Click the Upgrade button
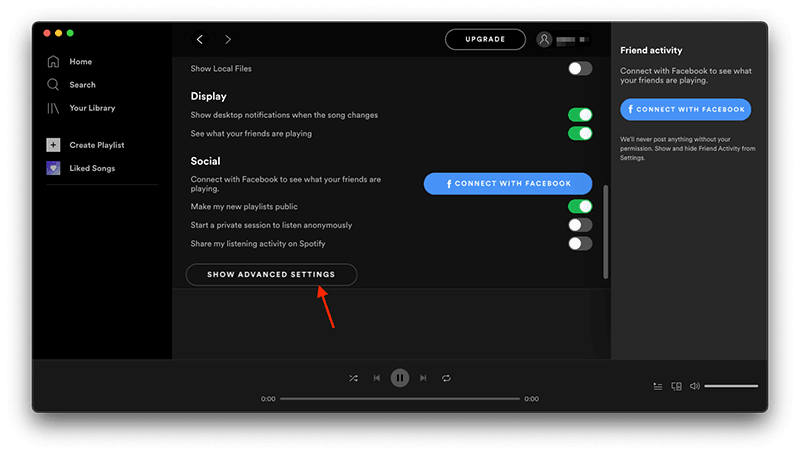 [485, 39]
